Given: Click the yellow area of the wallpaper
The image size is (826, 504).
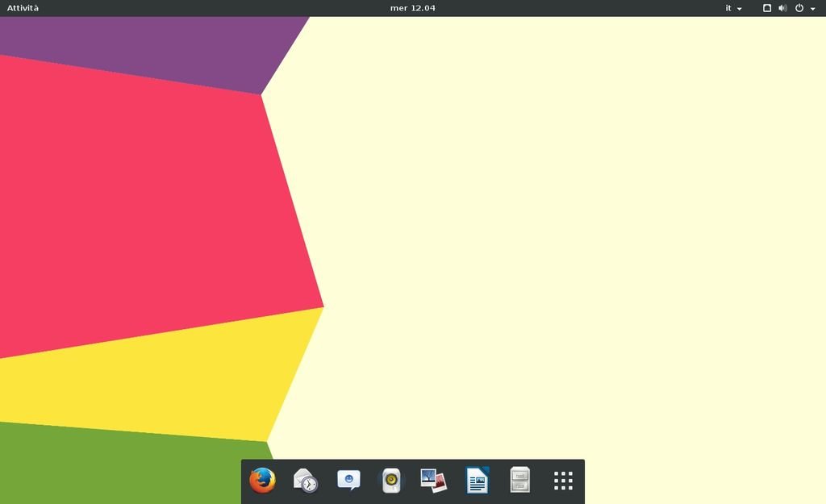Looking at the screenshot, I should [x=145, y=379].
